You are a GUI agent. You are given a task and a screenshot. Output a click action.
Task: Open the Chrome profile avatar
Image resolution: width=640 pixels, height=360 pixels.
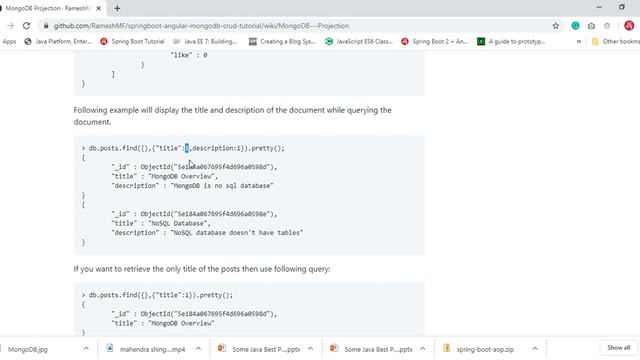629,26
